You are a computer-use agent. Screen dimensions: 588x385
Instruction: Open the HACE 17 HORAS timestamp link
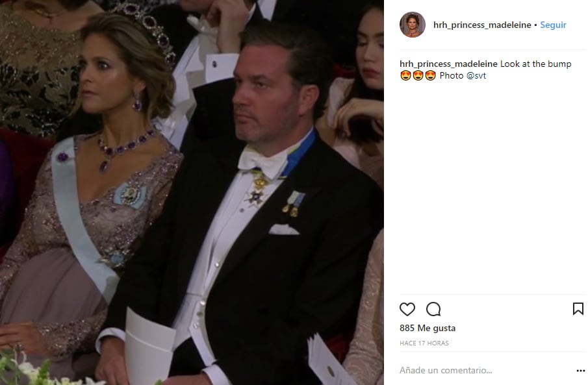pyautogui.click(x=424, y=343)
